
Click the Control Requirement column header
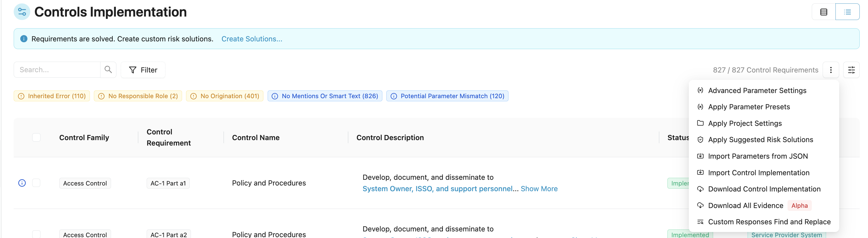tap(168, 138)
